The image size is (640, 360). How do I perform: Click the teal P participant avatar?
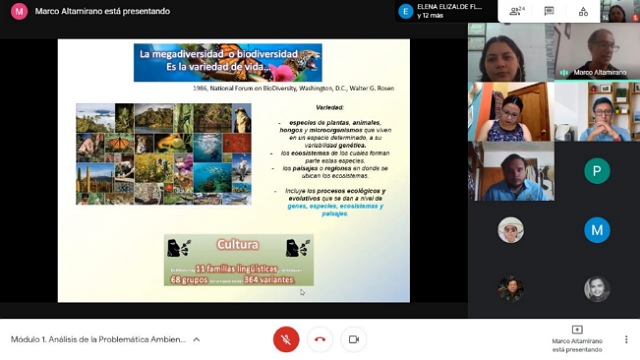tap(597, 171)
